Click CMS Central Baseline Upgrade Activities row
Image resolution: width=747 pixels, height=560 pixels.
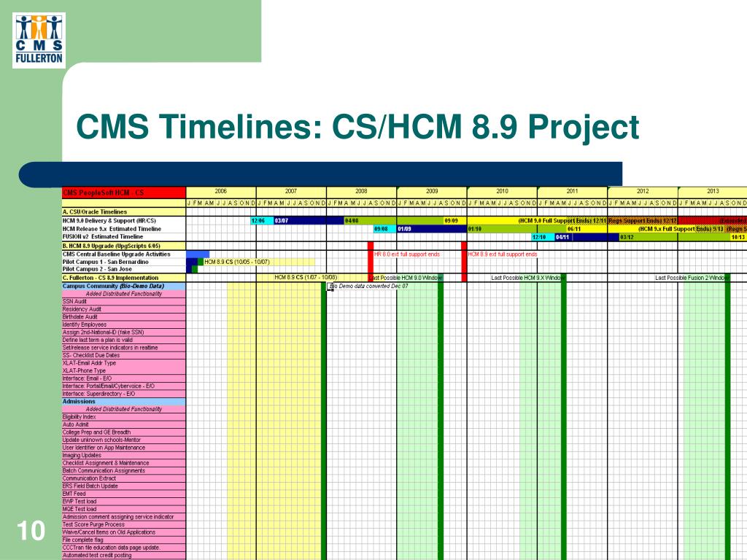pos(124,254)
